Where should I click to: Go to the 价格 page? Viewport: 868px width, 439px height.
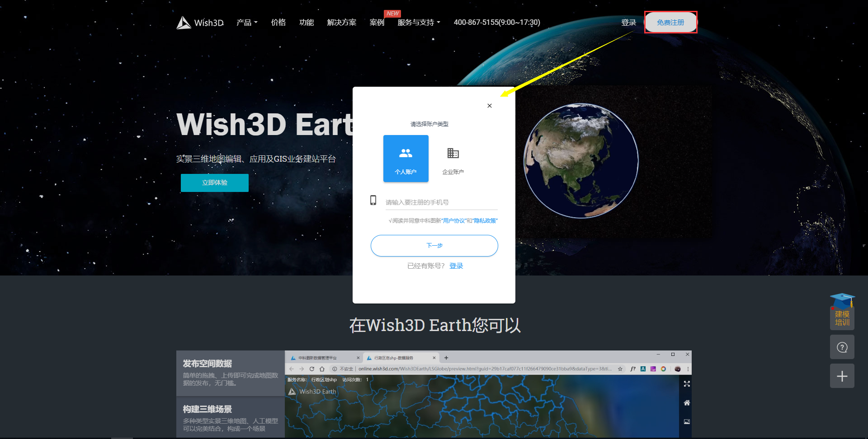pos(278,23)
